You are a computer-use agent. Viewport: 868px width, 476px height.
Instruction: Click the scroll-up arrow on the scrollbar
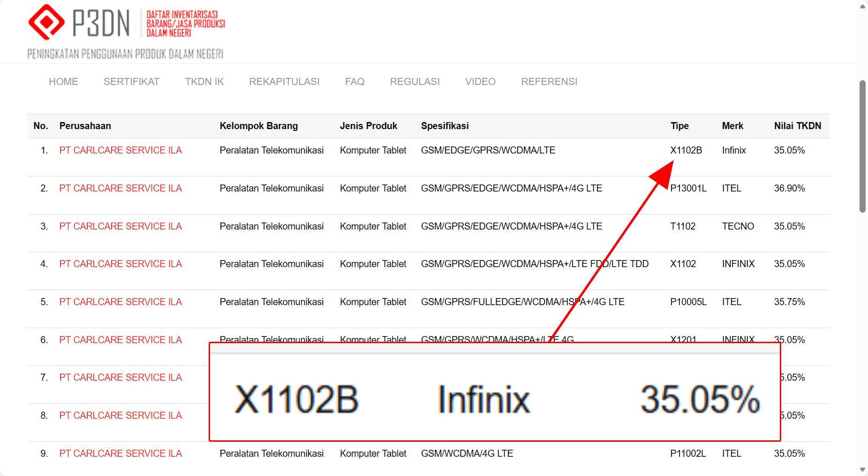863,7
